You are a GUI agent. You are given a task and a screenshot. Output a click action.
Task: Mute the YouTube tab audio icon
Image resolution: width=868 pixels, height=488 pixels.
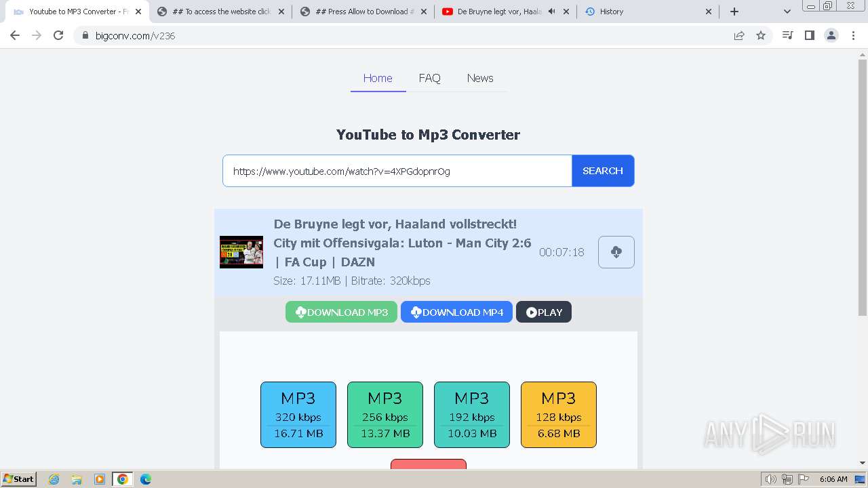(551, 12)
